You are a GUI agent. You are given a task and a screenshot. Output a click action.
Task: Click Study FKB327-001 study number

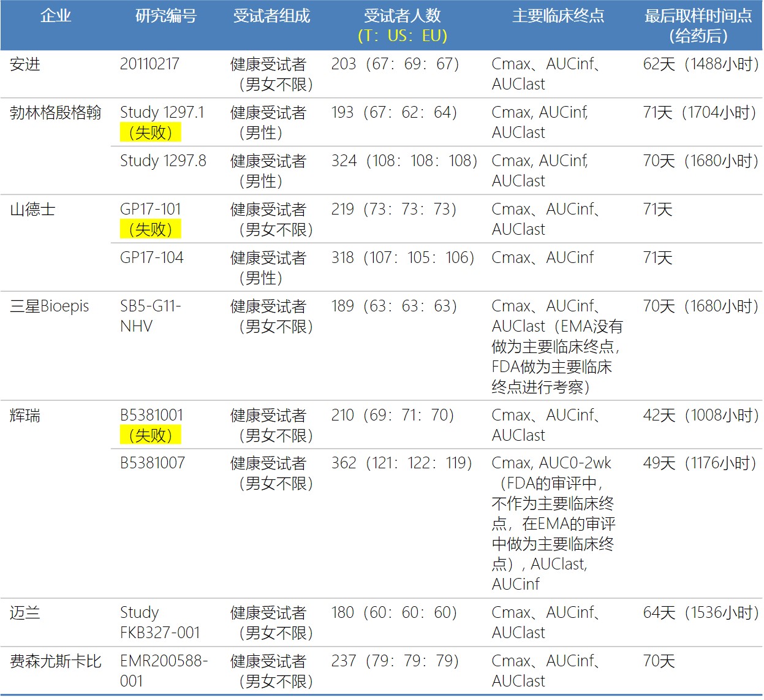click(160, 623)
